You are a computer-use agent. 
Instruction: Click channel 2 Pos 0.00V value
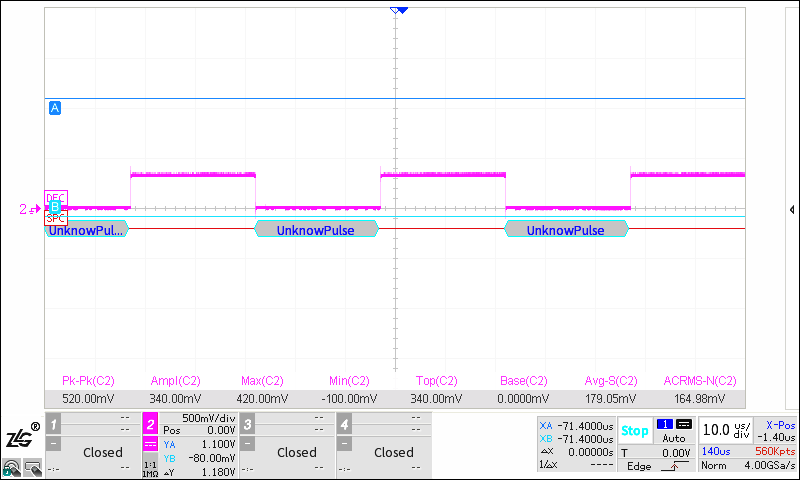pos(199,431)
